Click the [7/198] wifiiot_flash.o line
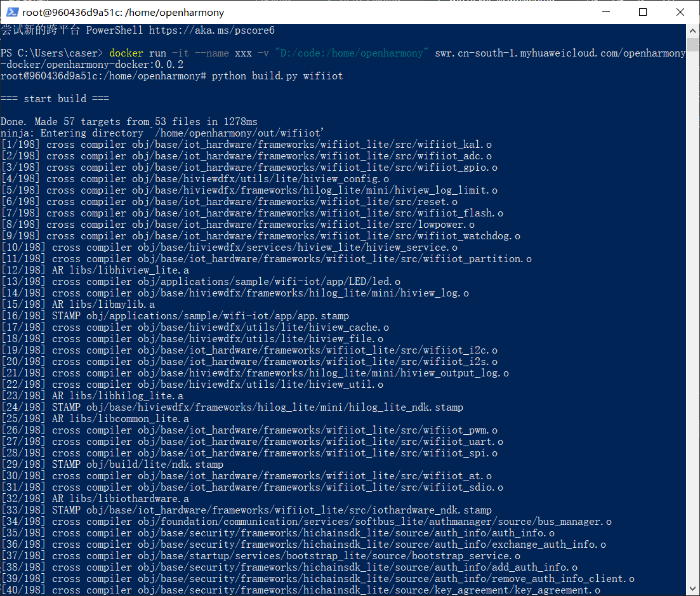700x596 pixels. [x=252, y=213]
